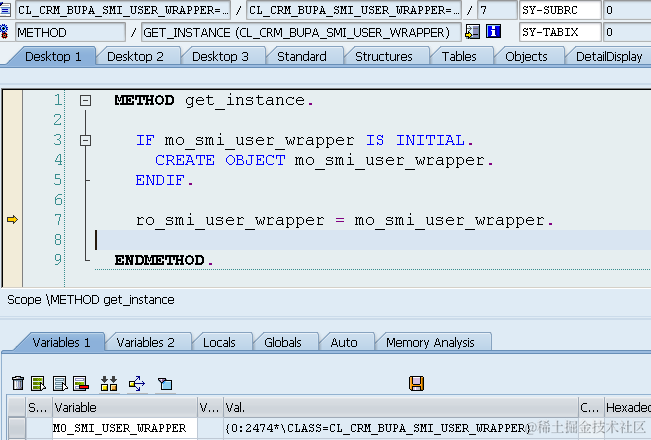Image resolution: width=651 pixels, height=440 pixels.
Task: Click the blue information 'i' icon
Action: 493,32
